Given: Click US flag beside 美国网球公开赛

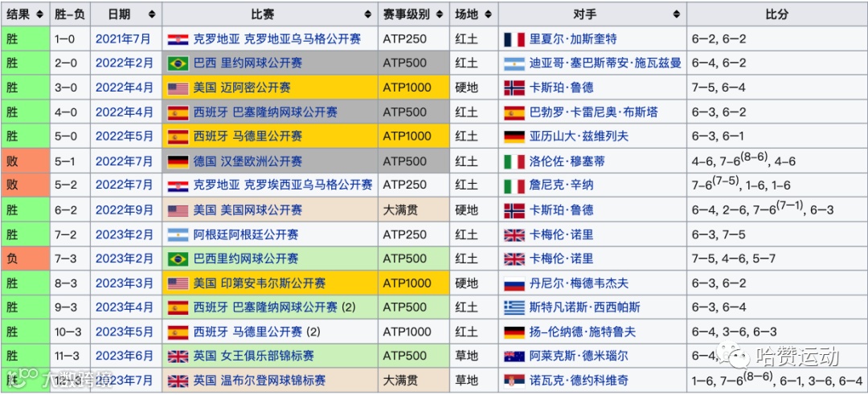Looking at the screenshot, I should coord(178,210).
